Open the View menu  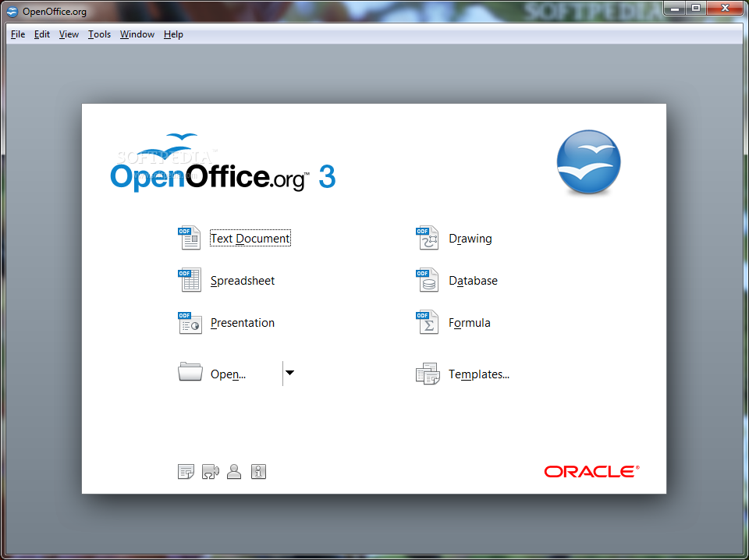(69, 34)
